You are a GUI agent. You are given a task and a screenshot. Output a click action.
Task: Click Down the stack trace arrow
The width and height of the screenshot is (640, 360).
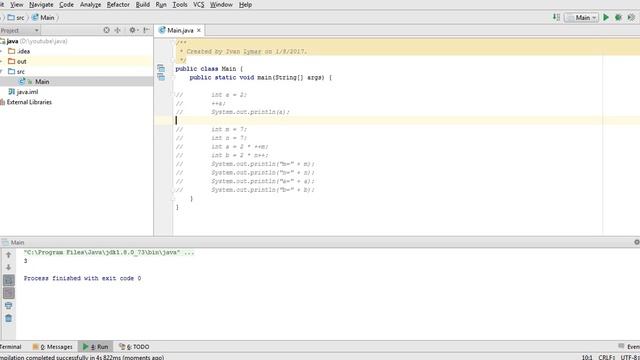9,267
